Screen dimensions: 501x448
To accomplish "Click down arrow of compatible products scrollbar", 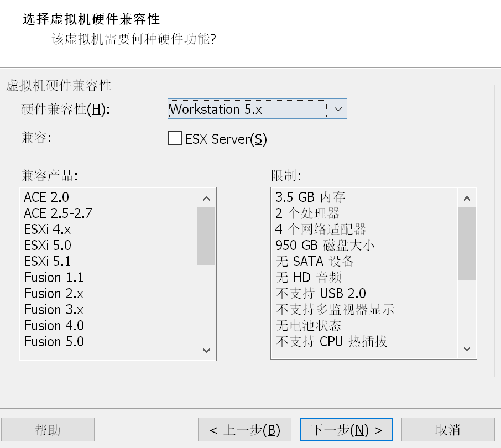I will [x=206, y=351].
